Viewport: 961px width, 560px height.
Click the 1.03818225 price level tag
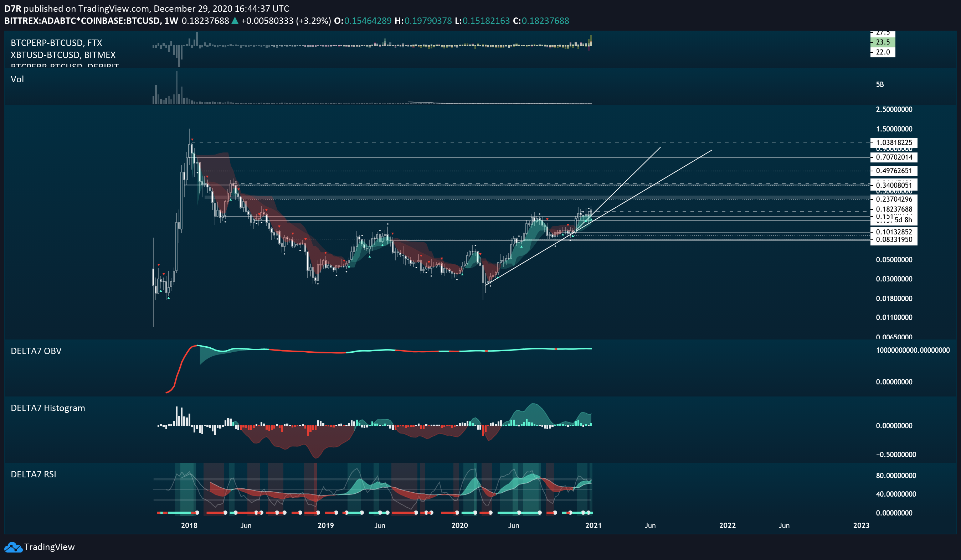[x=894, y=142]
